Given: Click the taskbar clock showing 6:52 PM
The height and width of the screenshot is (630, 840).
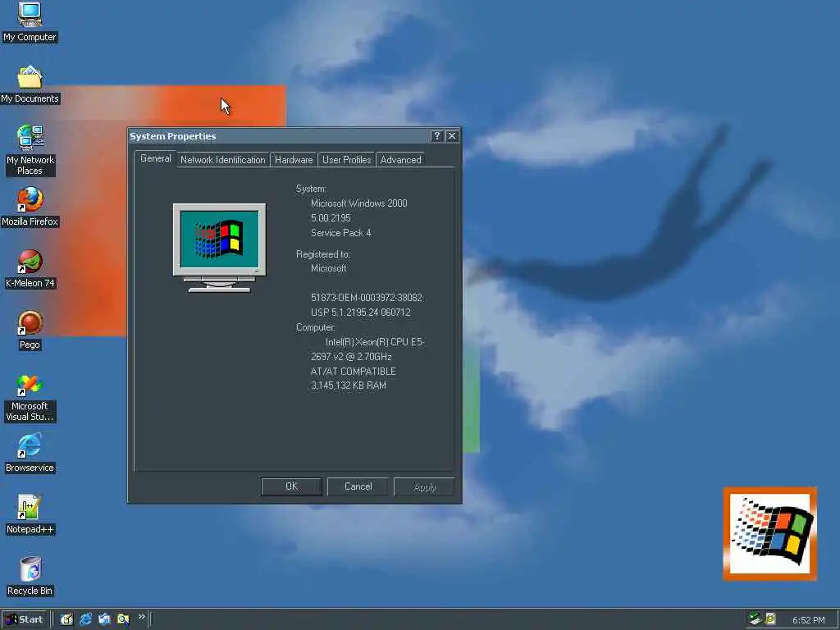Looking at the screenshot, I should tap(808, 620).
